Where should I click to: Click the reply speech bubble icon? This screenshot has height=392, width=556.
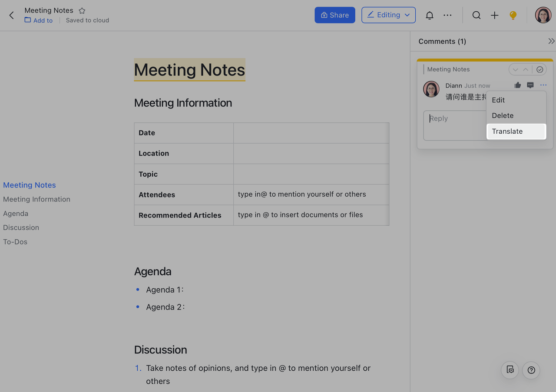point(530,85)
